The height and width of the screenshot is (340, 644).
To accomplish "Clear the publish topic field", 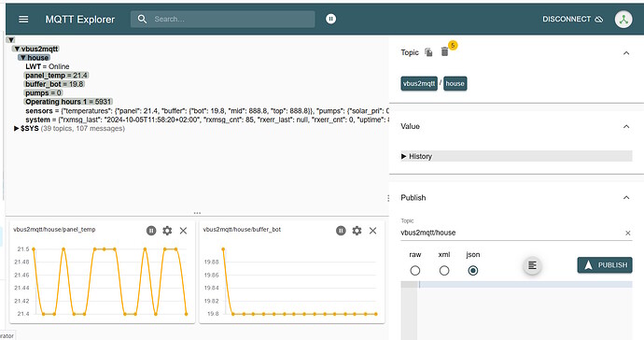I will 627,234.
